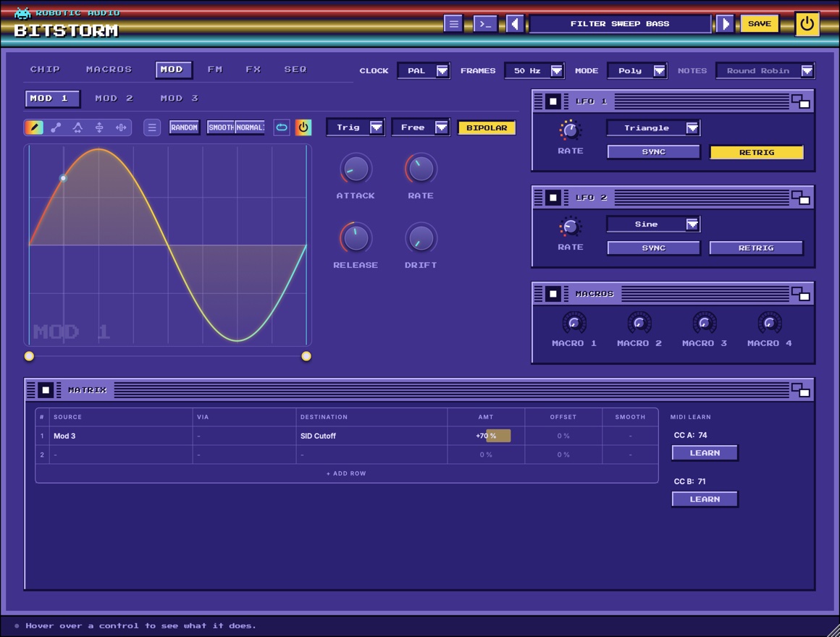840x637 pixels.
Task: Select the horizontal scale tool icon
Action: click(x=121, y=127)
